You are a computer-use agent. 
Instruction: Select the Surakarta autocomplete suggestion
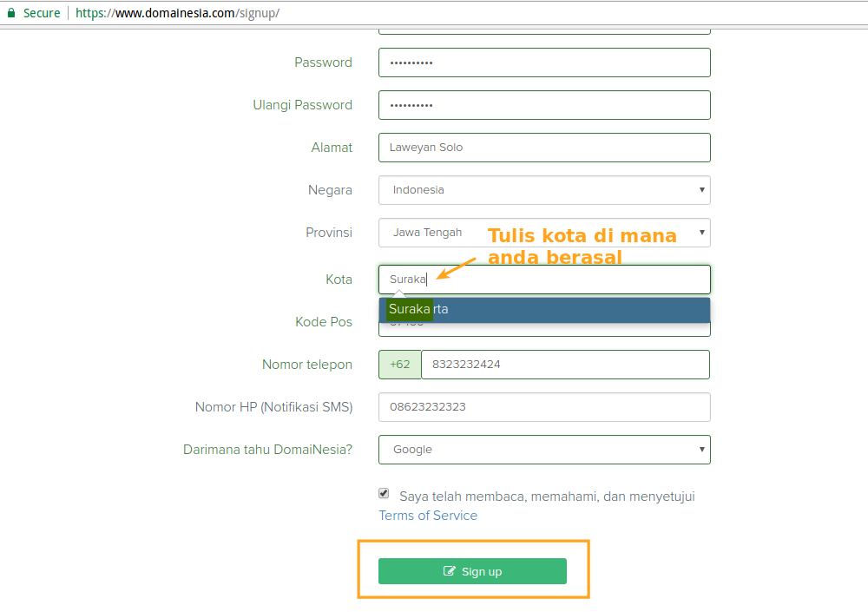(544, 309)
